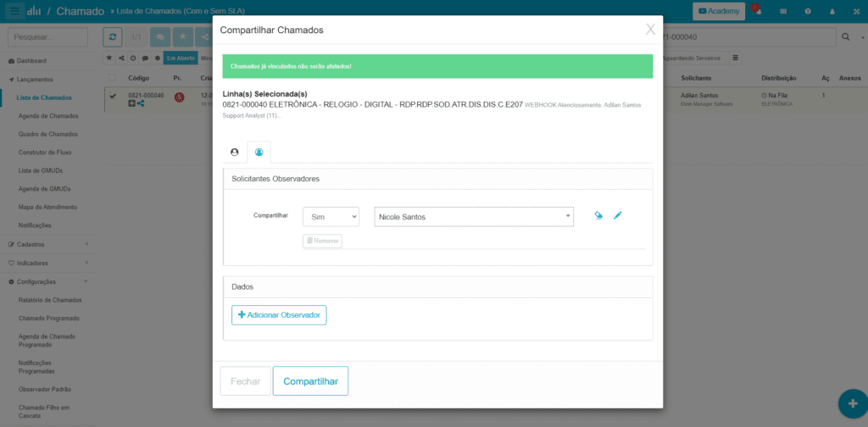The image size is (868, 427).
Task: Click the Distribuição column header
Action: (779, 78)
